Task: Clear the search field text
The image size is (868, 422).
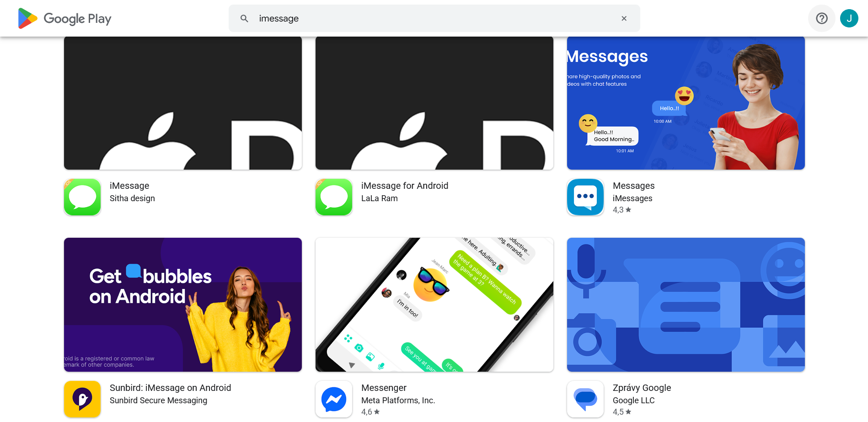Action: (x=624, y=18)
